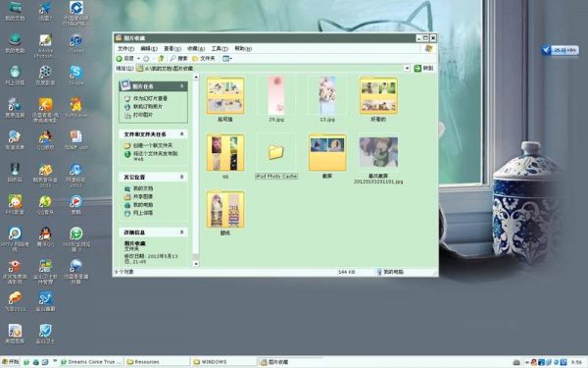Collapse the 其它位置 section

[x=182, y=177]
